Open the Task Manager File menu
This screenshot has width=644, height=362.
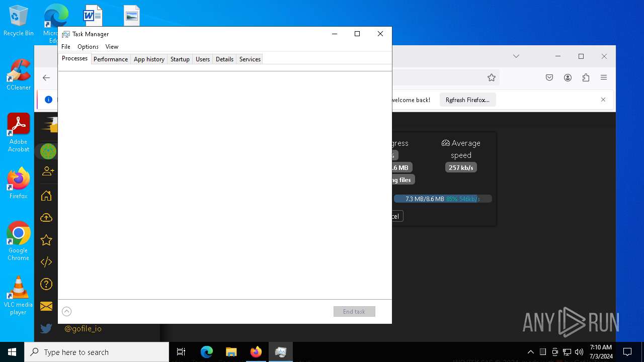point(66,46)
